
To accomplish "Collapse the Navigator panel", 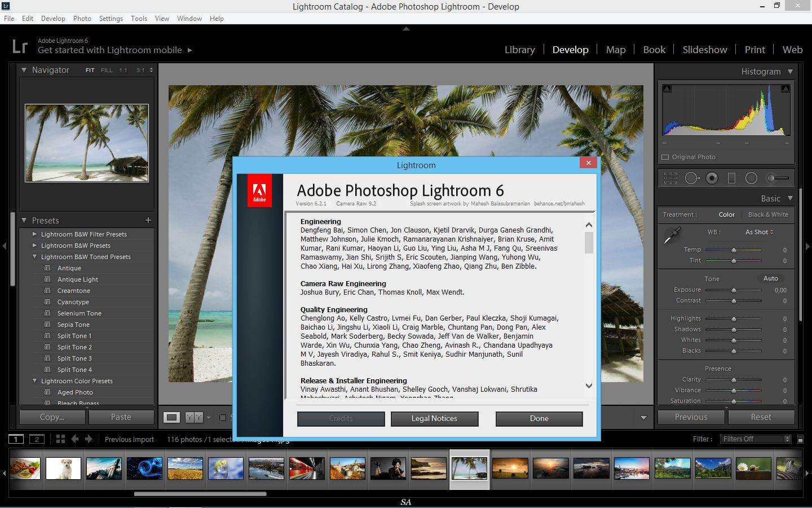I will coord(24,70).
